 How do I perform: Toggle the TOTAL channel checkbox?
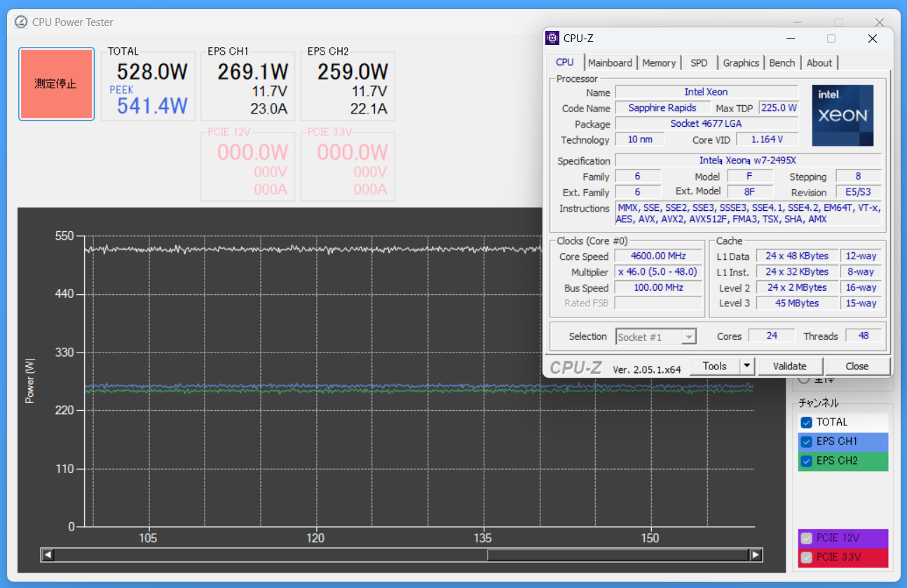point(806,422)
